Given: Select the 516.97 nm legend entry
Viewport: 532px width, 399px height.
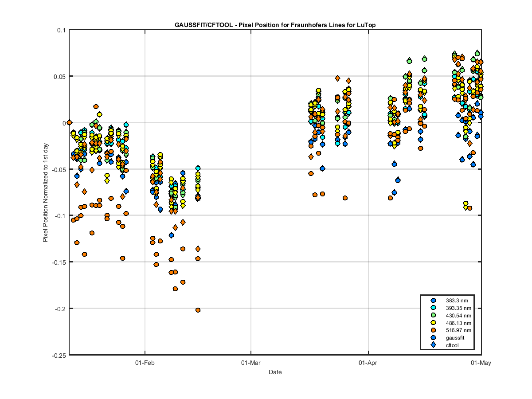Looking at the screenshot, I should coord(458,330).
